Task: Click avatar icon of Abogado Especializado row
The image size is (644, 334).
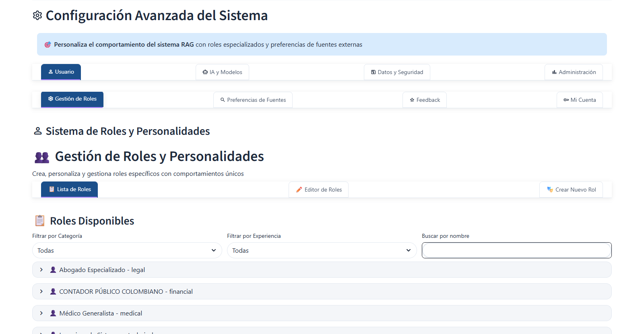Action: [x=53, y=270]
